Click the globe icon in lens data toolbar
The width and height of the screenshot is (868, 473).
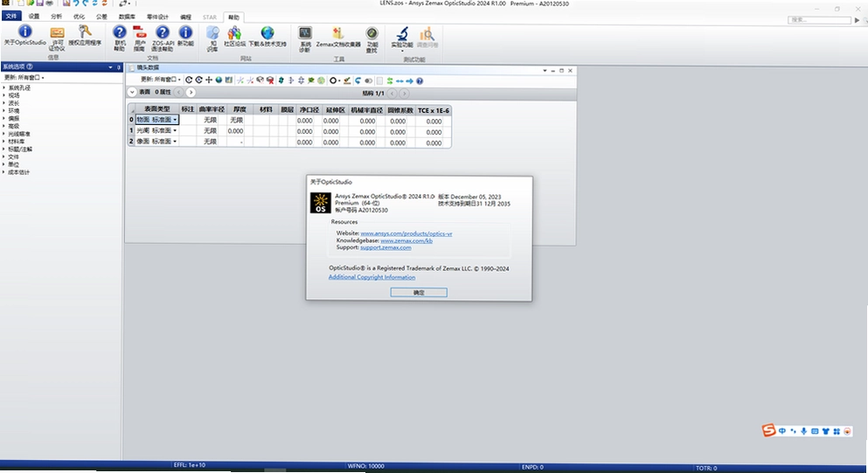click(219, 80)
